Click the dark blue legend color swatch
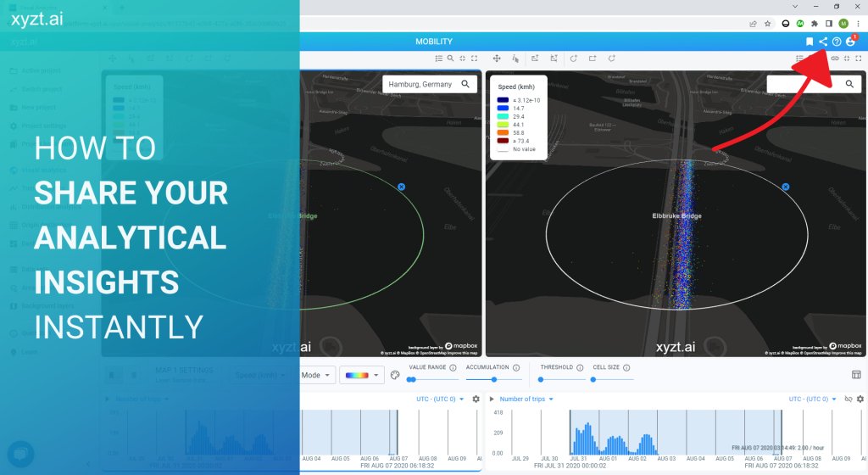This screenshot has width=868, height=475. pos(503,100)
